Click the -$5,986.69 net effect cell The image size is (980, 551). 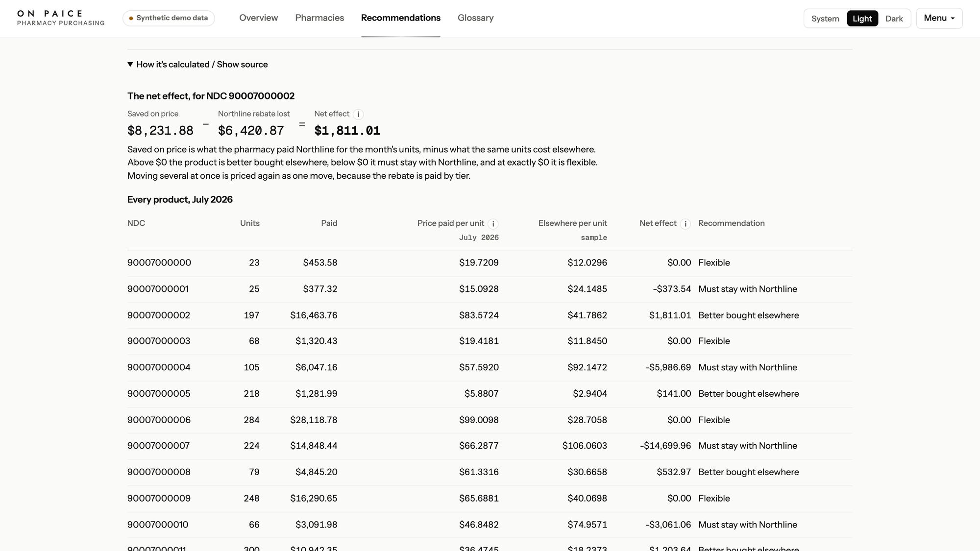668,367
